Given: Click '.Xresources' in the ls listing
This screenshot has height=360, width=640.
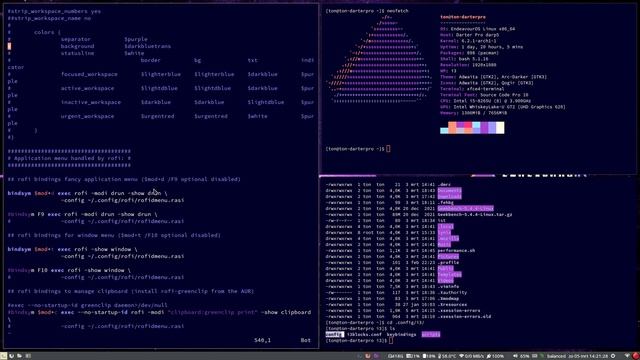Looking at the screenshot, I should (x=452, y=304).
